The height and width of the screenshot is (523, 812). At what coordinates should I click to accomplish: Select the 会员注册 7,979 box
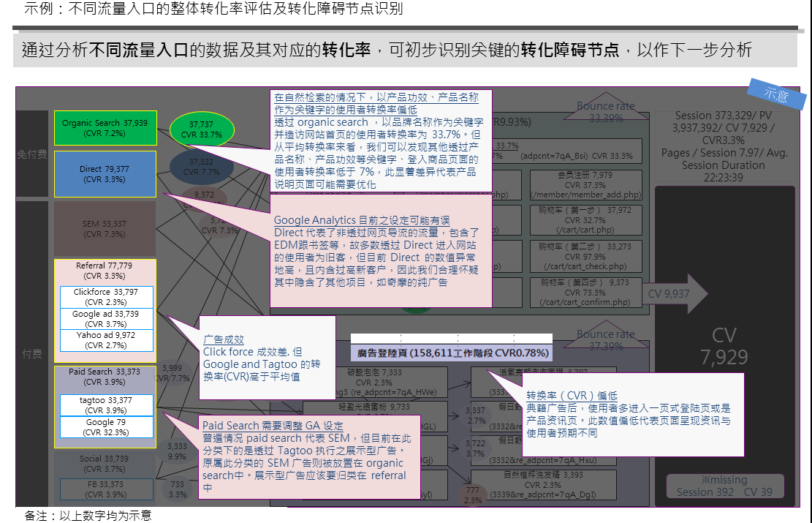coord(585,185)
